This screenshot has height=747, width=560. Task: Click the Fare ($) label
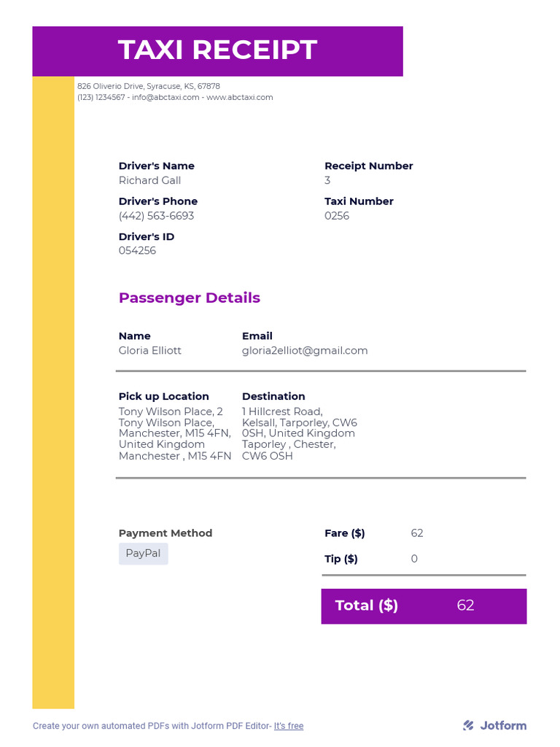click(344, 533)
